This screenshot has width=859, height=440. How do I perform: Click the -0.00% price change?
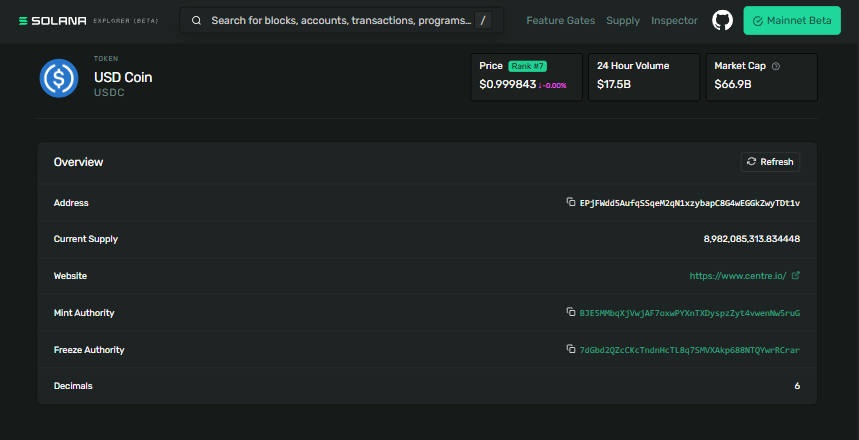(552, 85)
